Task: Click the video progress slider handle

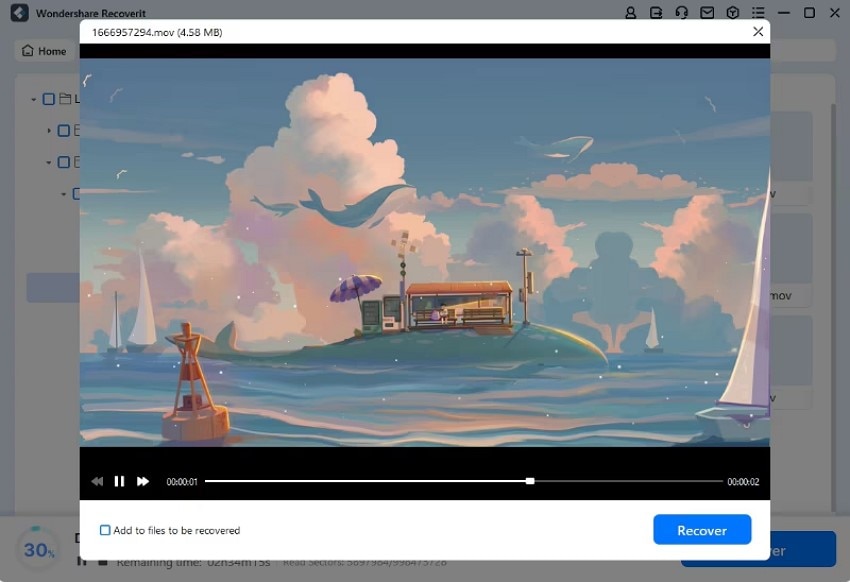Action: point(530,481)
